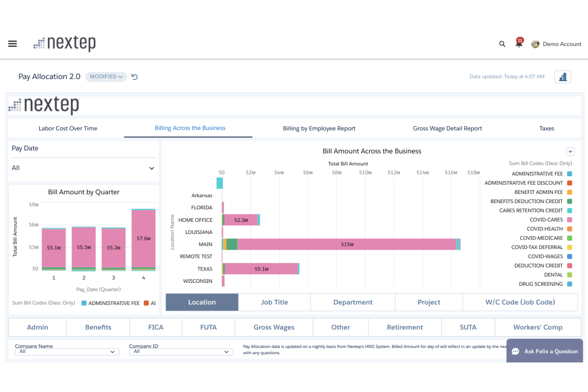
Task: Filter by Other bill category
Action: point(340,327)
